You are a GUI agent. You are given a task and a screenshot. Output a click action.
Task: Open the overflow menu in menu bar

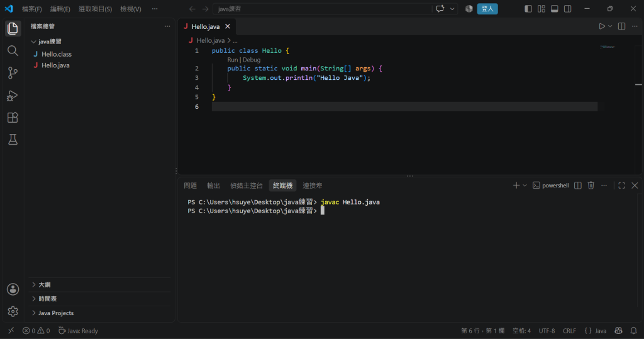(x=155, y=9)
